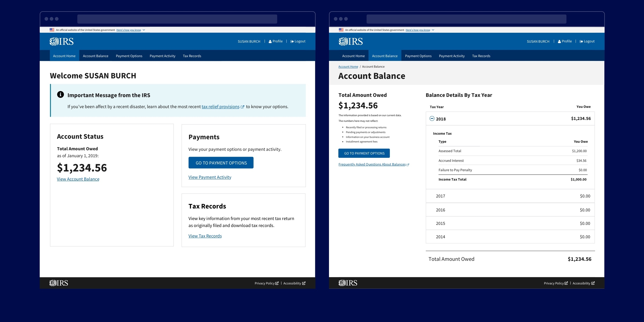The height and width of the screenshot is (322, 644).
Task: Click Account Home breadcrumb link
Action: (348, 67)
